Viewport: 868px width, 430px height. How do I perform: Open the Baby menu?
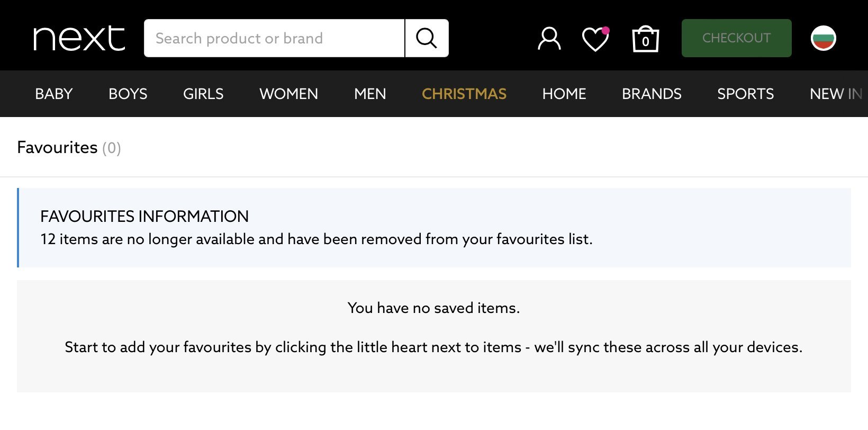53,94
